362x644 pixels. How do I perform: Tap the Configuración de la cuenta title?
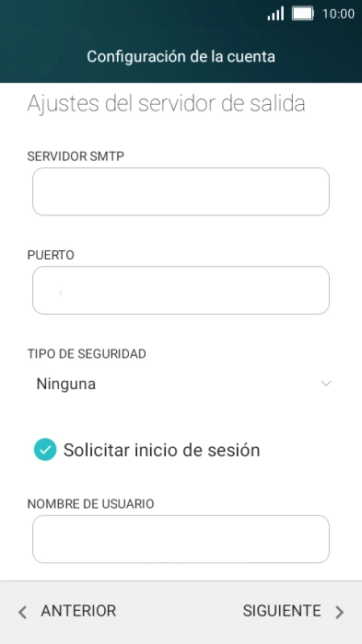(181, 56)
